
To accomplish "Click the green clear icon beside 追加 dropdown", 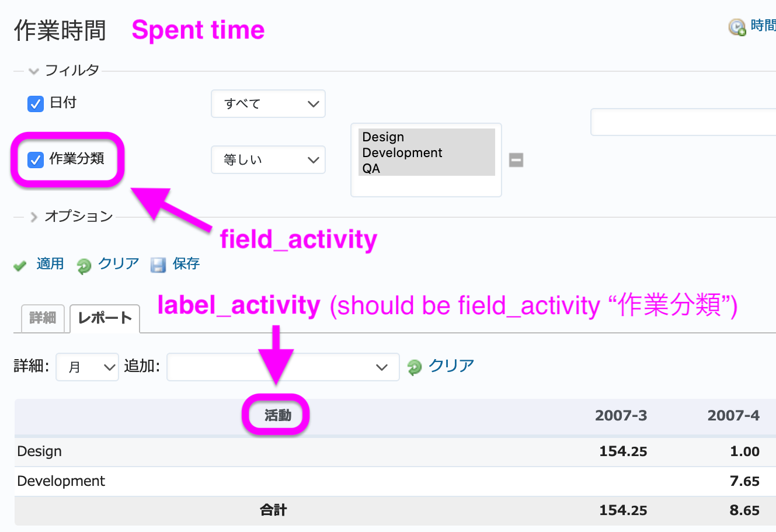I will [415, 367].
